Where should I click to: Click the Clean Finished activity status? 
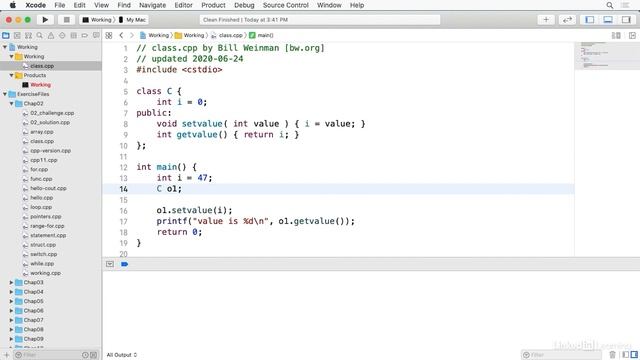pyautogui.click(x=320, y=20)
